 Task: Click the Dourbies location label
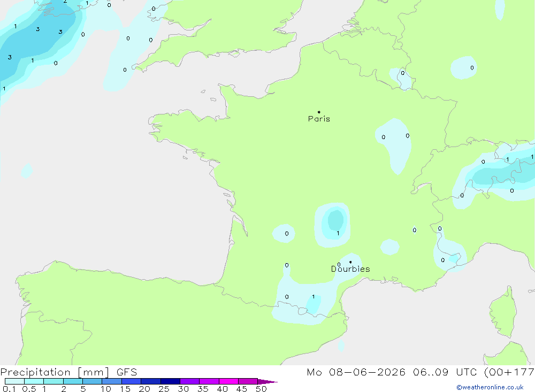pyautogui.click(x=350, y=269)
